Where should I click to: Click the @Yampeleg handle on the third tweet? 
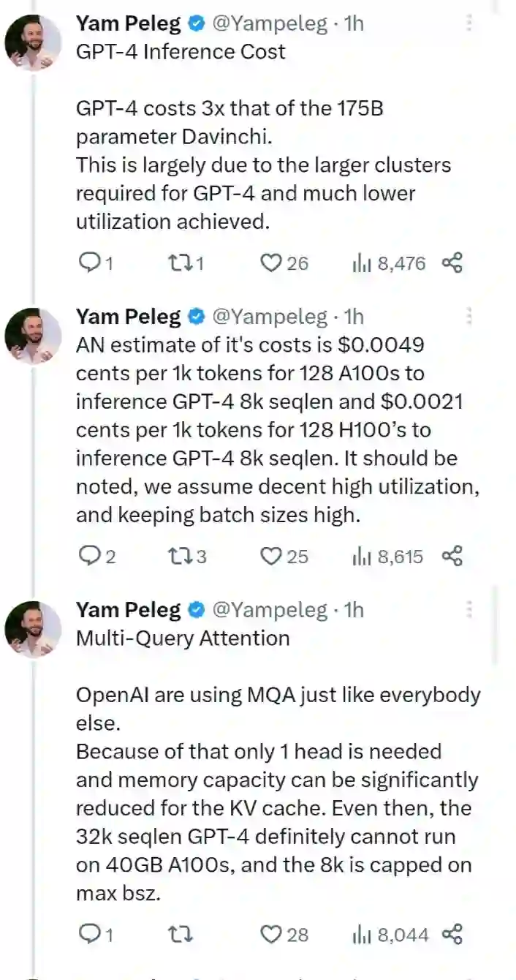(269, 610)
